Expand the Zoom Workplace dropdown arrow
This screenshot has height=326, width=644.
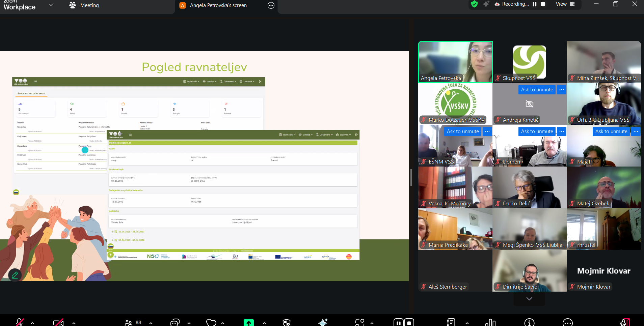(51, 5)
